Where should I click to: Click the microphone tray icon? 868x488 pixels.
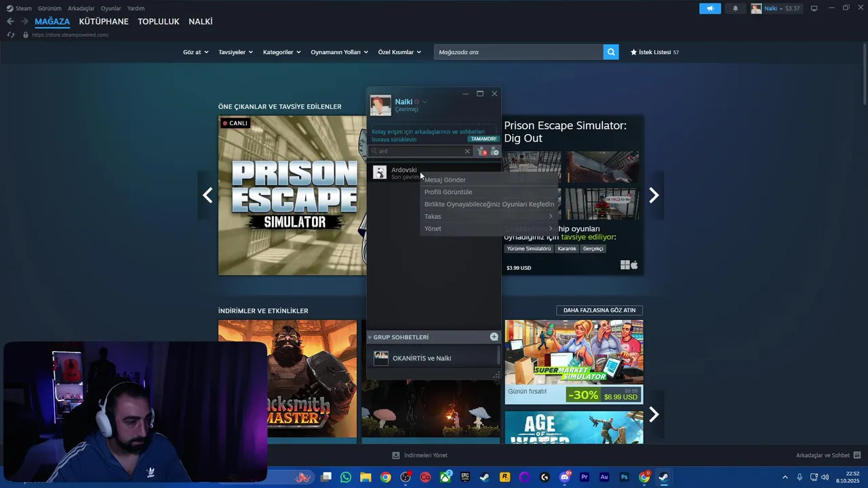pos(800,477)
